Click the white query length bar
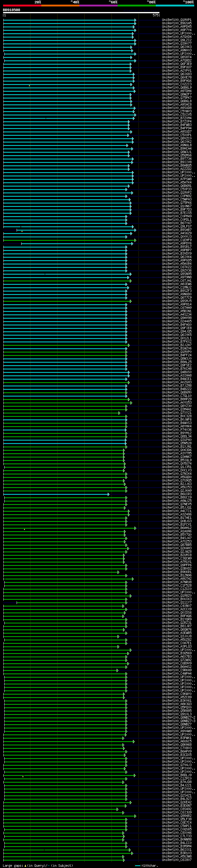Viewport: 197px width, 868px height. tap(81, 13)
